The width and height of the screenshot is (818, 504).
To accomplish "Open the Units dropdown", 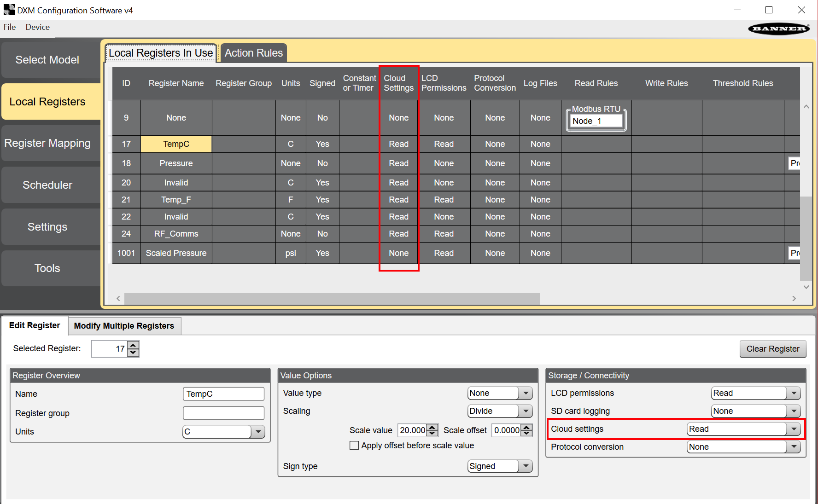I will (x=258, y=432).
